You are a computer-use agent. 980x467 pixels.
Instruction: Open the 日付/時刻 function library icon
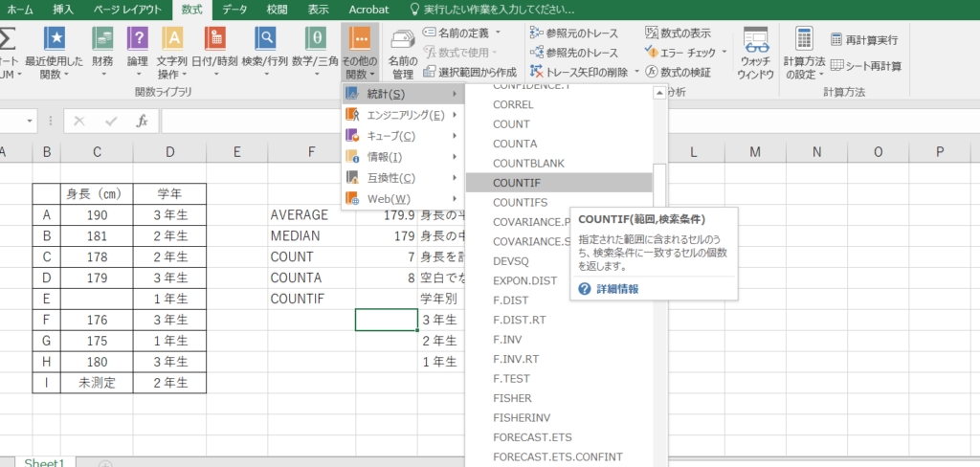(x=214, y=39)
